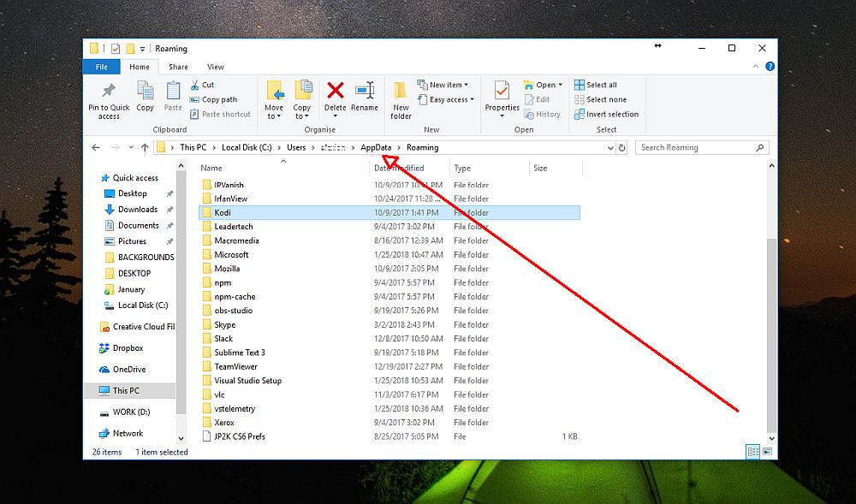Viewport: 856px width, 504px height.
Task: Switch to Details view layout icon
Action: click(x=752, y=452)
